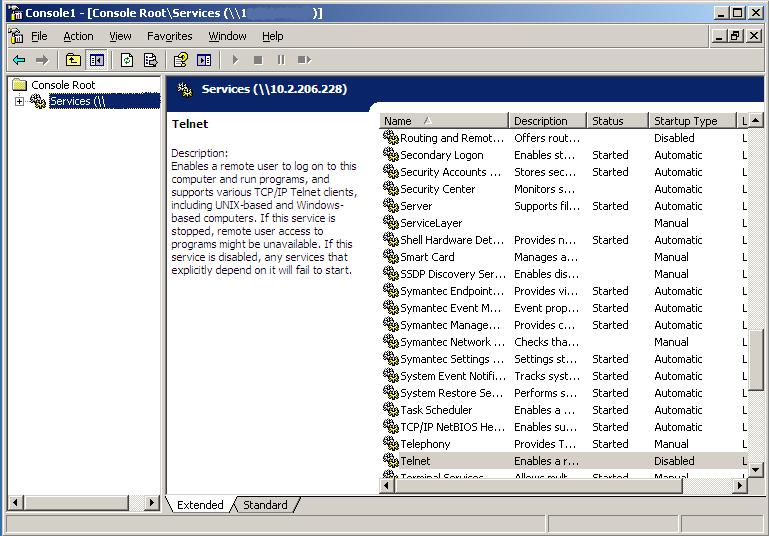The height and width of the screenshot is (536, 769).
Task: Click the Services gear icon in the blue header
Action: 185,89
